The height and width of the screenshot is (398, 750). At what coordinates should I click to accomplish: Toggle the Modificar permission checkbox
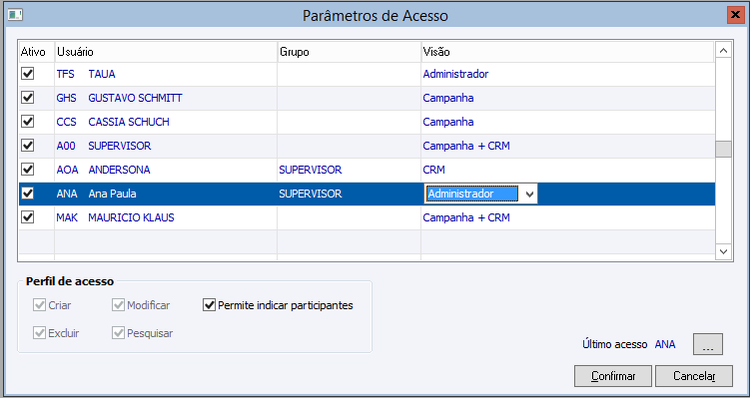pos(118,305)
